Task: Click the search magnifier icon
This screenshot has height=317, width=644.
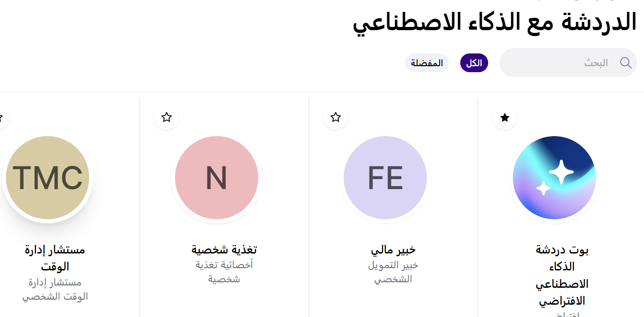Action: (626, 63)
